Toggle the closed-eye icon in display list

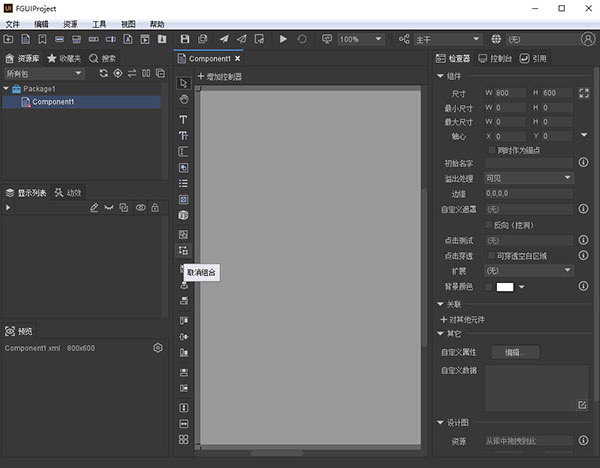tap(109, 207)
